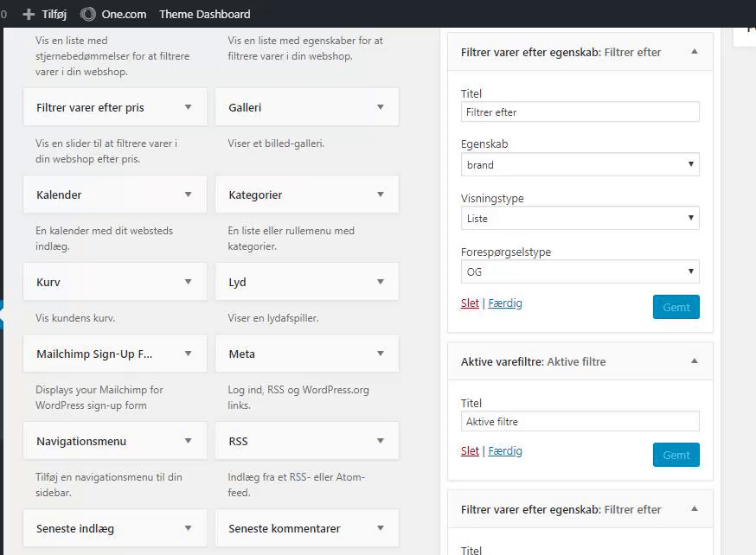
Task: Expand the Filtrer varer efter pris widget
Action: [188, 107]
